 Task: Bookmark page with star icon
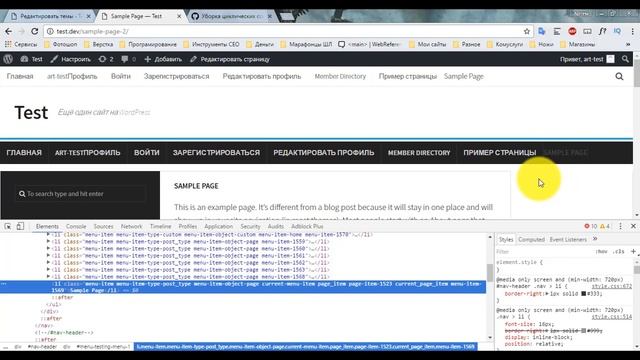pos(527,31)
